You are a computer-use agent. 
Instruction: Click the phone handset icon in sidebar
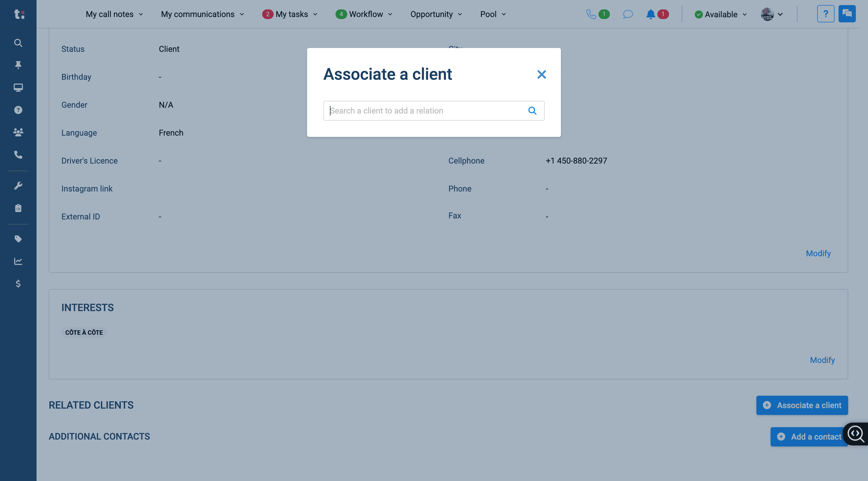point(18,155)
